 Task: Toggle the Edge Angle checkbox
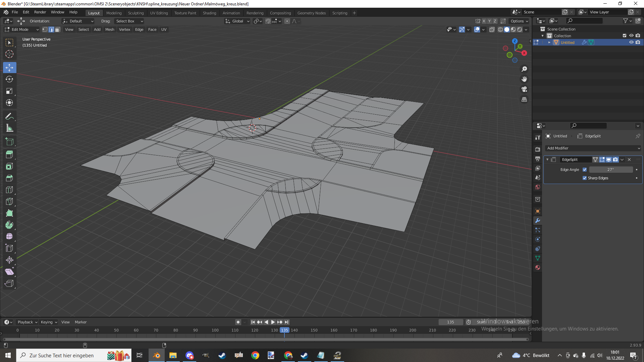pos(585,170)
